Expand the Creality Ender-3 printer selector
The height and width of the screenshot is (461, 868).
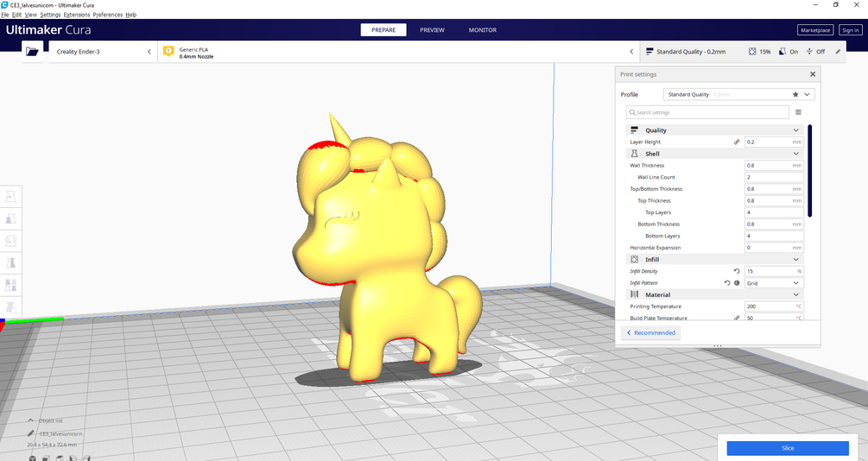tap(149, 52)
